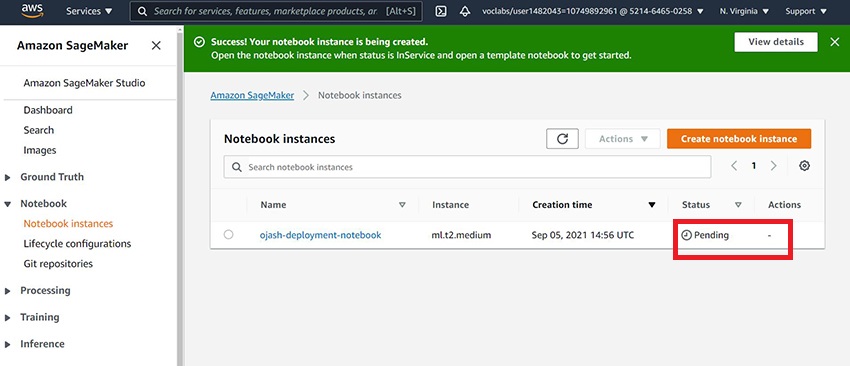Screen dimensions: 850x366
Task: Sort by Creation time column arrow
Action: pyautogui.click(x=652, y=205)
